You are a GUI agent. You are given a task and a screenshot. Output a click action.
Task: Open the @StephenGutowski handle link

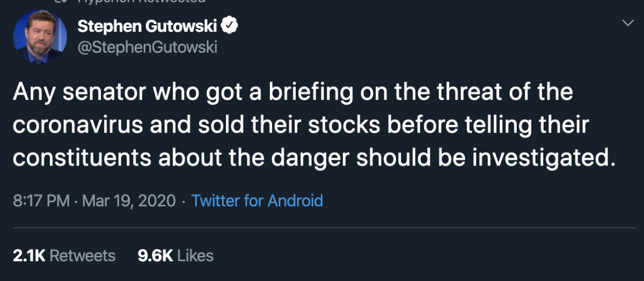(x=147, y=47)
